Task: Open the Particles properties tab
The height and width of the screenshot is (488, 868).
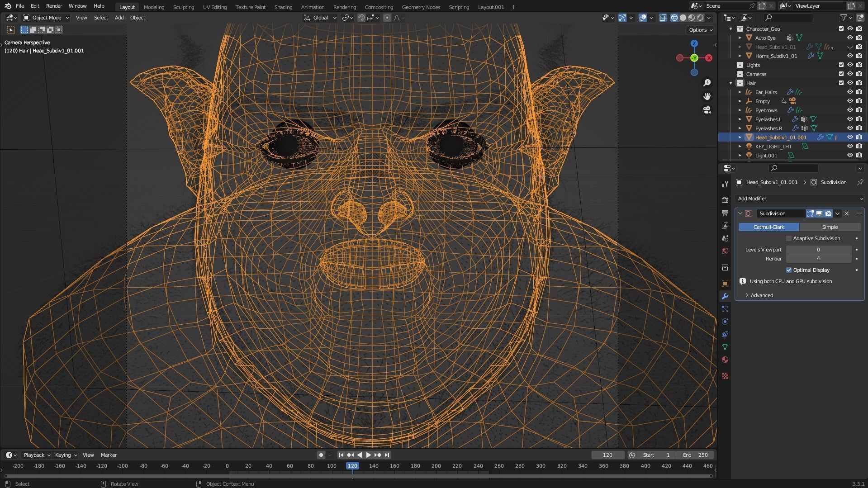Action: coord(725,309)
